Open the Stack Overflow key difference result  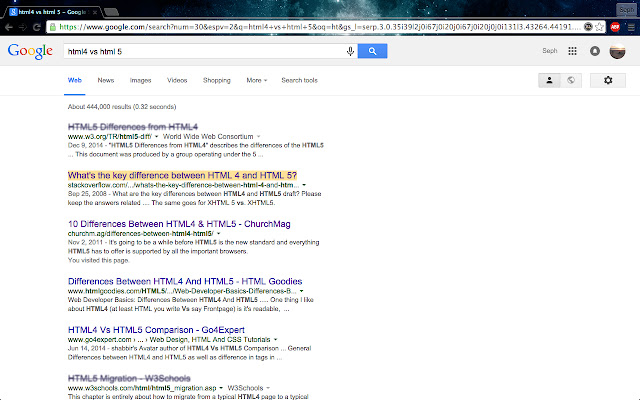[182, 176]
